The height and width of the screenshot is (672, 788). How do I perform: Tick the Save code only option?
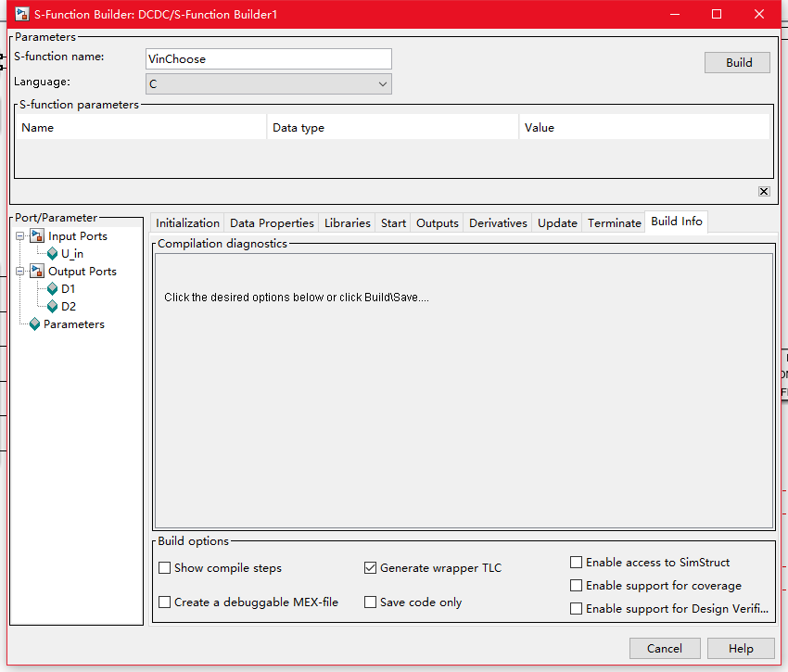(371, 602)
